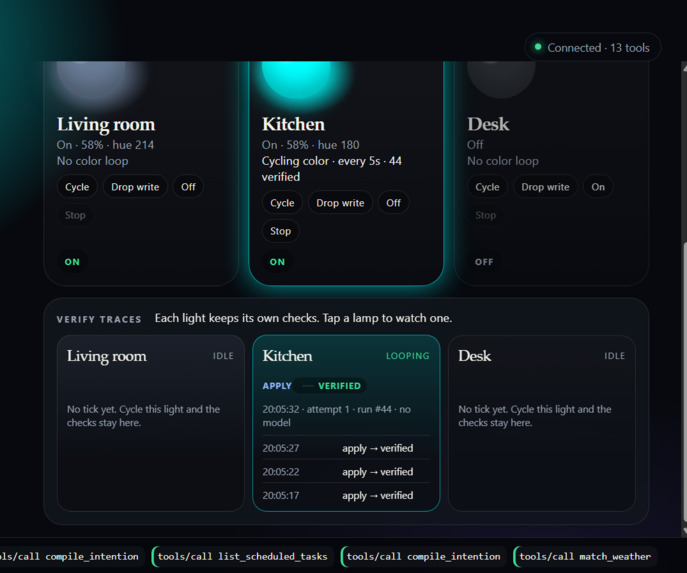The height and width of the screenshot is (573, 687).
Task: Click the leftmost cut-off compile_intention chip
Action: point(70,556)
